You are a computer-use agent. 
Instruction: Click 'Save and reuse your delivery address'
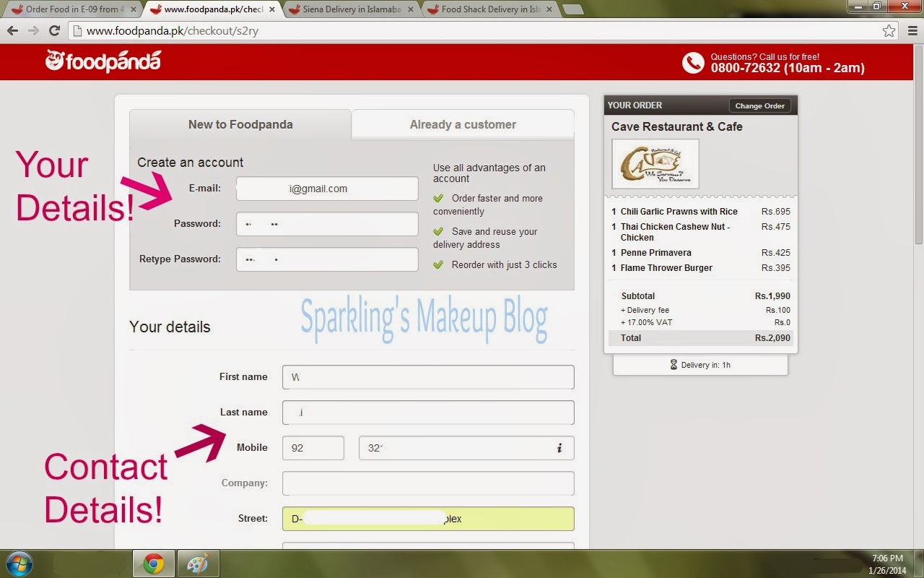click(486, 238)
